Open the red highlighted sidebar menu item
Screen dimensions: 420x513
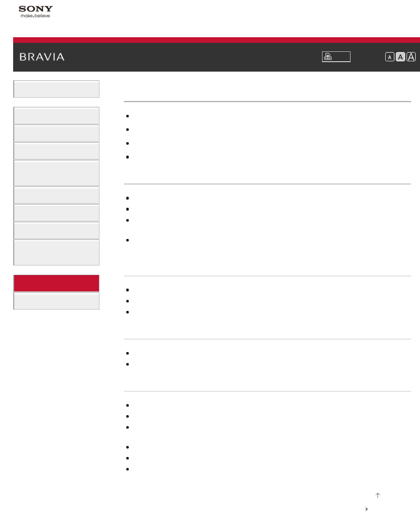[56, 283]
